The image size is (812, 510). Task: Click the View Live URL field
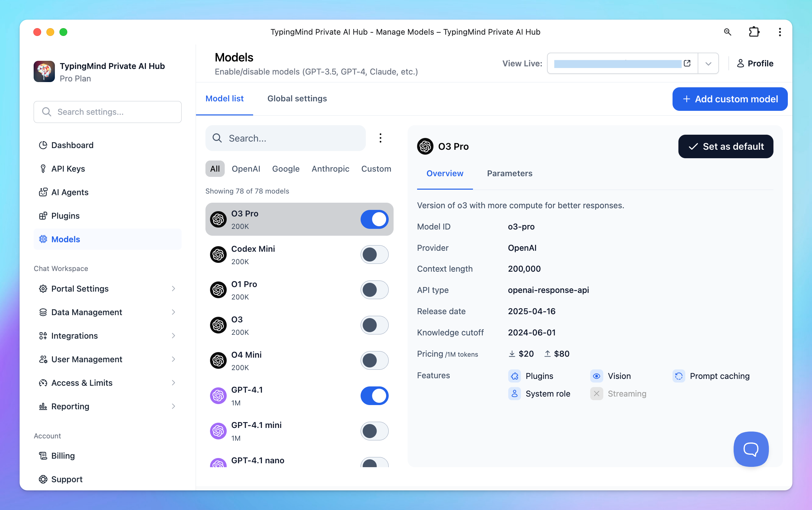(x=622, y=63)
